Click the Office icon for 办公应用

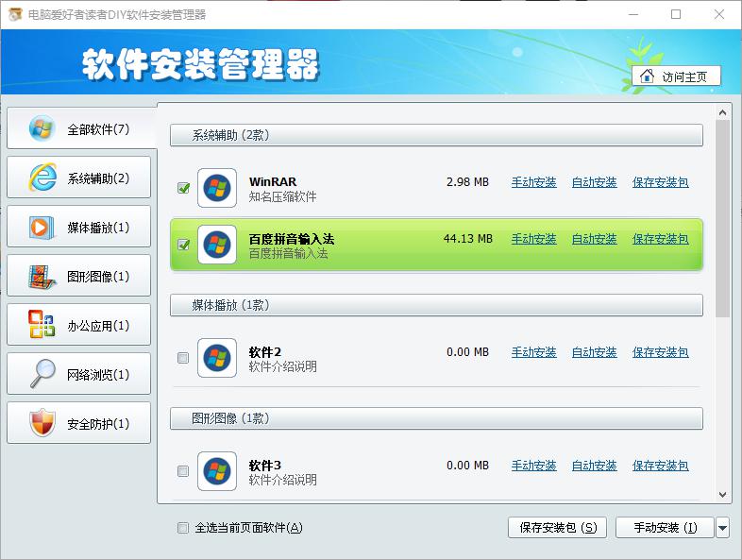point(42,325)
